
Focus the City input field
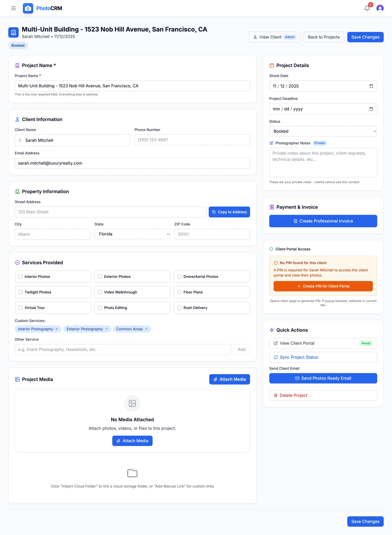[52, 234]
